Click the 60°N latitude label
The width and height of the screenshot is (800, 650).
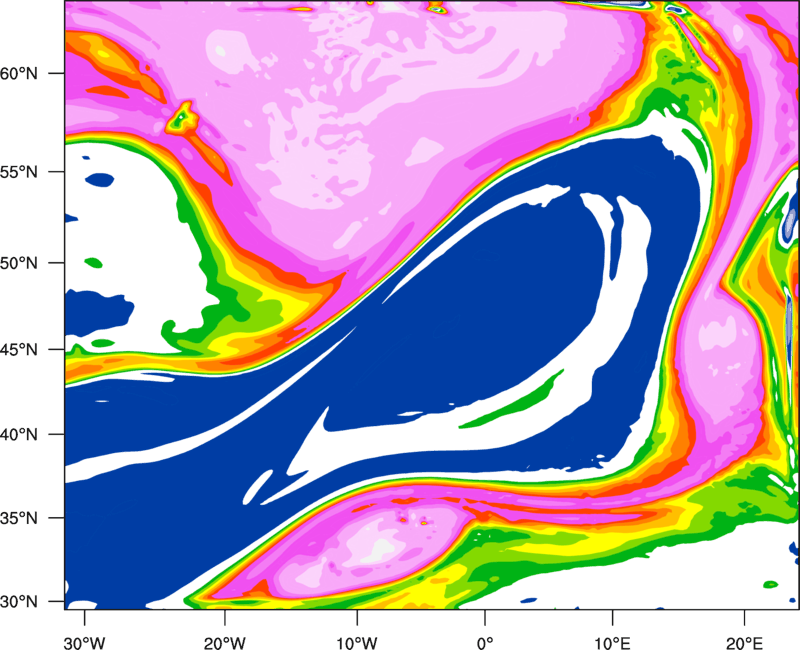(x=19, y=73)
